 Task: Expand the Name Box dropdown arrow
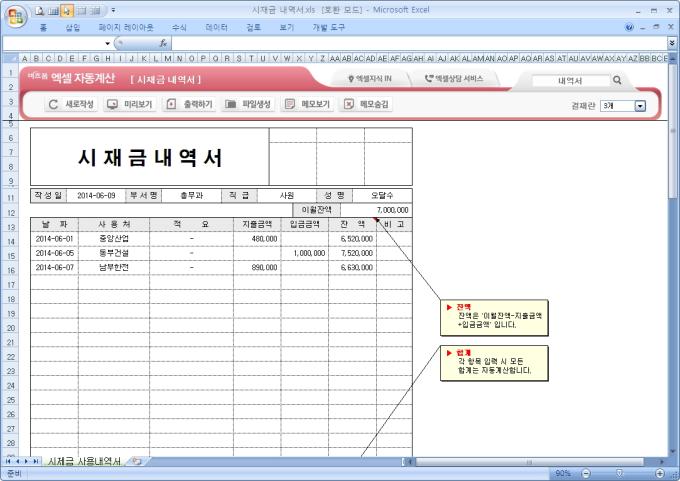tap(108, 43)
